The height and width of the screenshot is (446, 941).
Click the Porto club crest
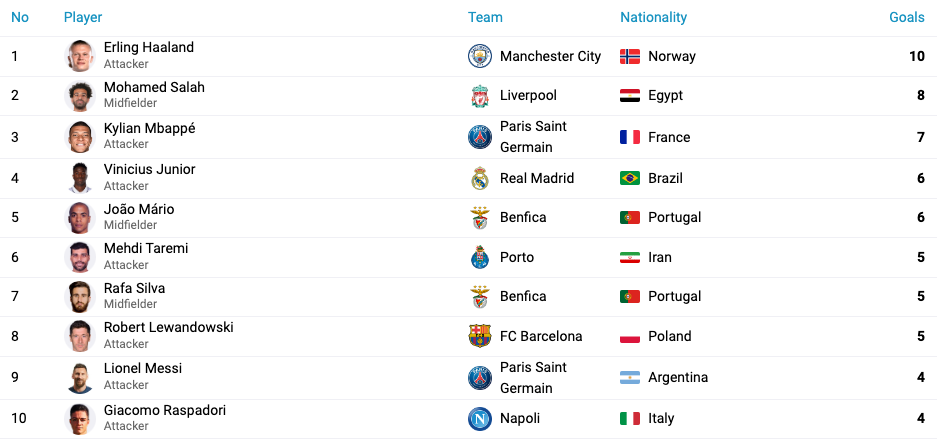click(x=480, y=257)
